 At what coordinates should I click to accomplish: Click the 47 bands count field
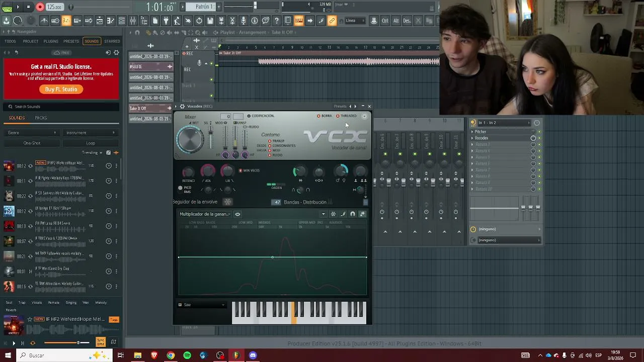click(276, 202)
